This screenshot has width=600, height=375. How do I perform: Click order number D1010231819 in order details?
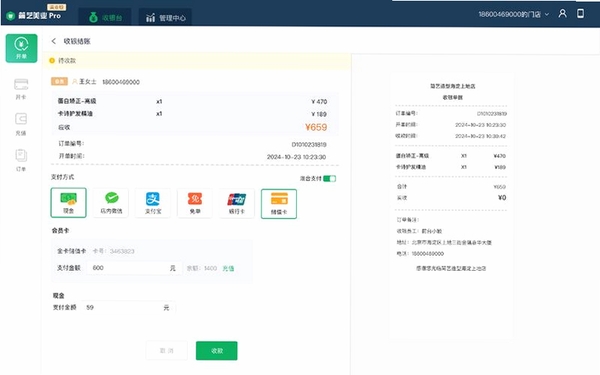point(309,145)
